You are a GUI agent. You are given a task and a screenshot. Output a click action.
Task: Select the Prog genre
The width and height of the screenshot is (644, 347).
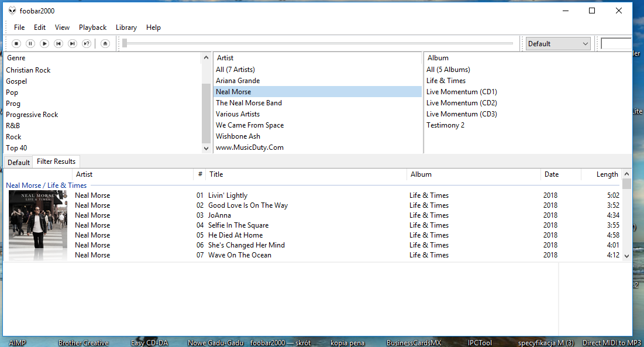tap(103, 104)
